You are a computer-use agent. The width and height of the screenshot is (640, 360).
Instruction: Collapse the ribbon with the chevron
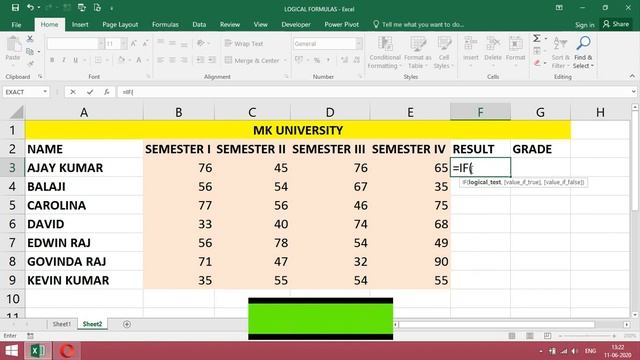[632, 76]
